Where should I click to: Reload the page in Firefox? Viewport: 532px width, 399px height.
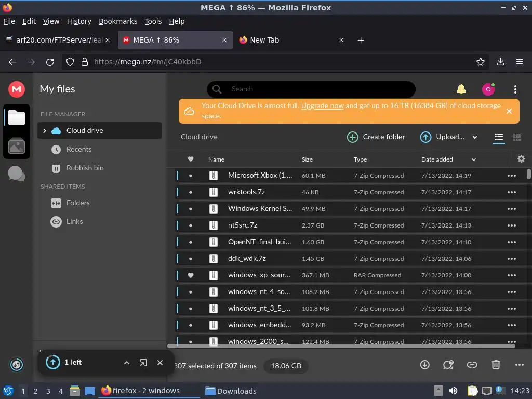pos(50,62)
